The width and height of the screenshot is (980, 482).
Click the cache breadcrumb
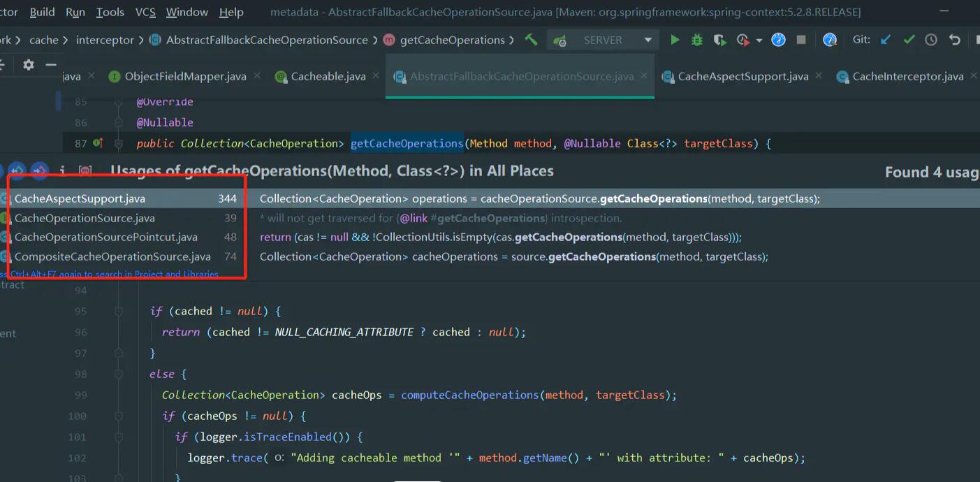[x=44, y=40]
